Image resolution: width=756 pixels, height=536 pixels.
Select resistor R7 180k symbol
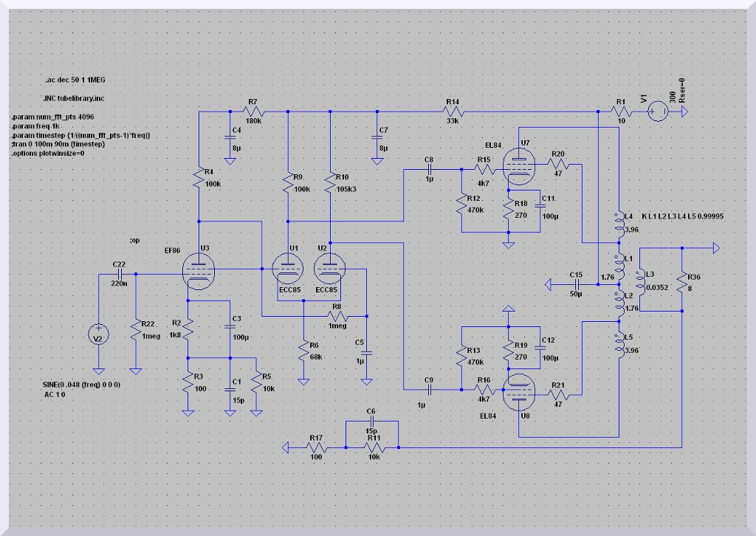click(x=252, y=112)
